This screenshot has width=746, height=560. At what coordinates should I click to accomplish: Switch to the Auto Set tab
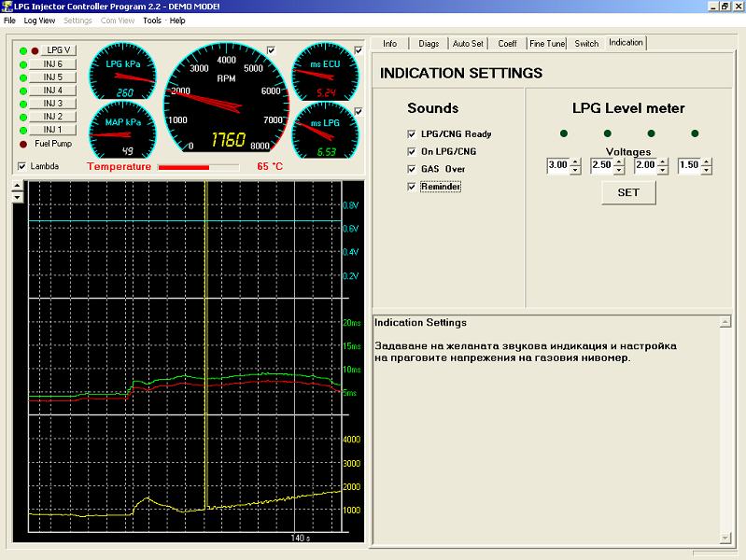[468, 43]
